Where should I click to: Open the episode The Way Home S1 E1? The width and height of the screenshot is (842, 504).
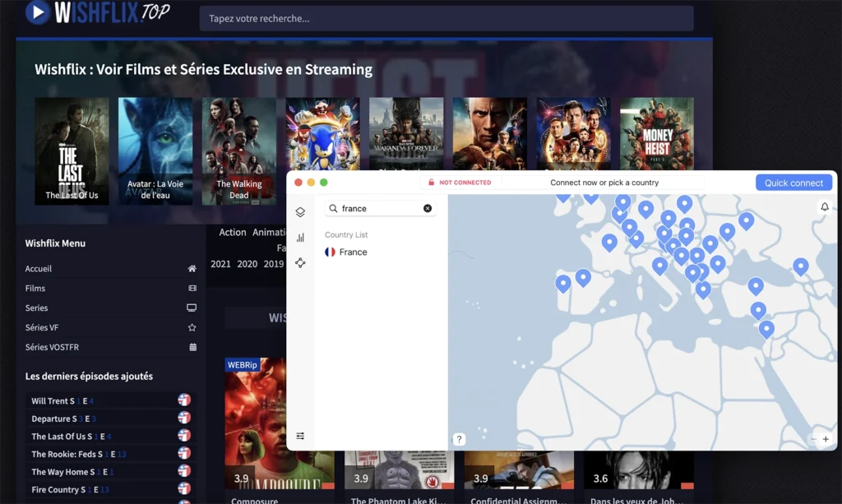pyautogui.click(x=72, y=472)
